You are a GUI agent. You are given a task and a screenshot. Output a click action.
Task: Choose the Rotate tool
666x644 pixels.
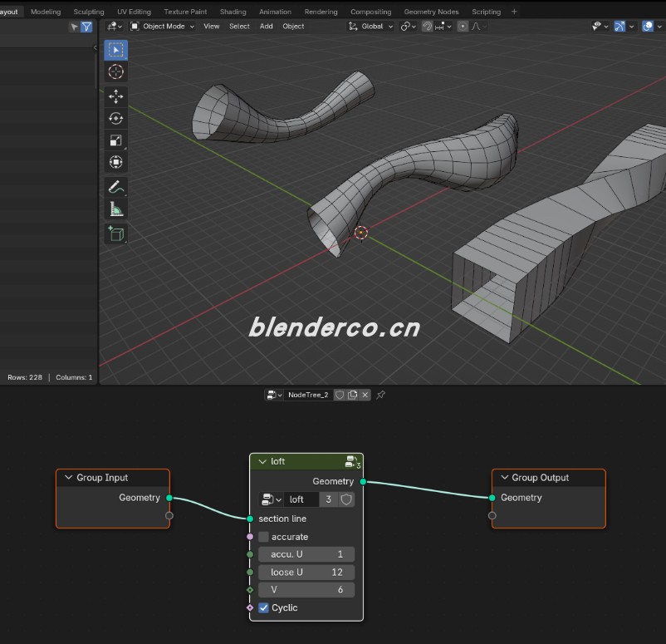point(115,118)
